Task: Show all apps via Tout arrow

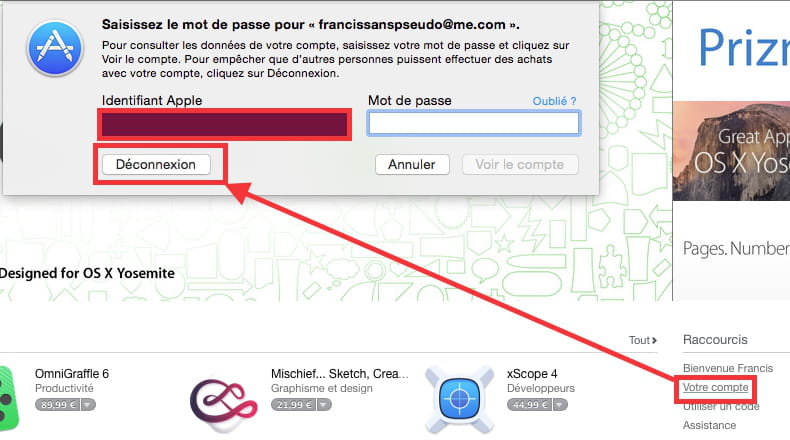Action: (x=643, y=340)
